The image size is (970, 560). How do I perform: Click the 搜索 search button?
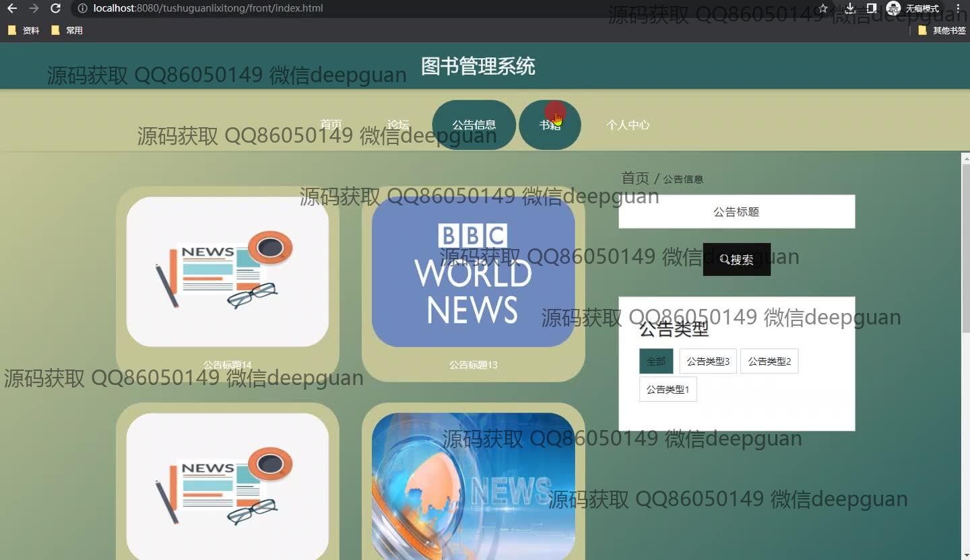tap(737, 260)
